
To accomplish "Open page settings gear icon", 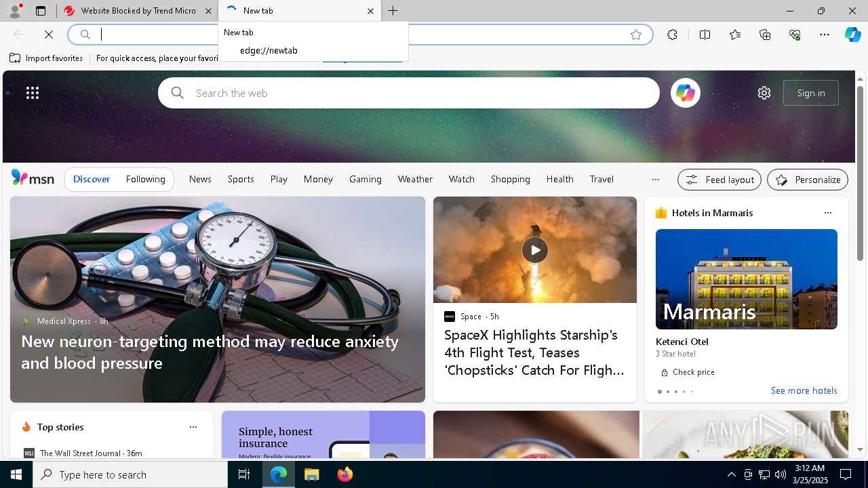I will [764, 93].
